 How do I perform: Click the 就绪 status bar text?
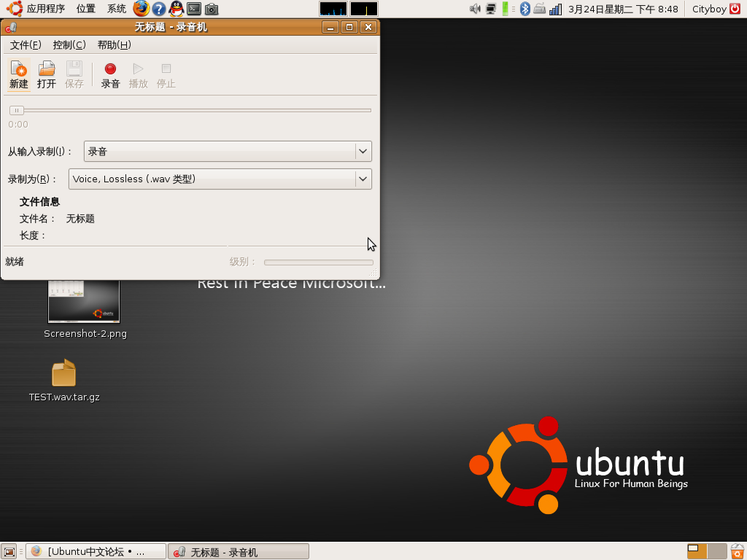(15, 262)
